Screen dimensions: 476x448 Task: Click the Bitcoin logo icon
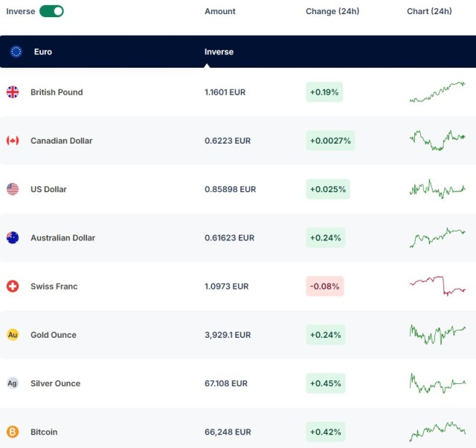click(x=13, y=432)
